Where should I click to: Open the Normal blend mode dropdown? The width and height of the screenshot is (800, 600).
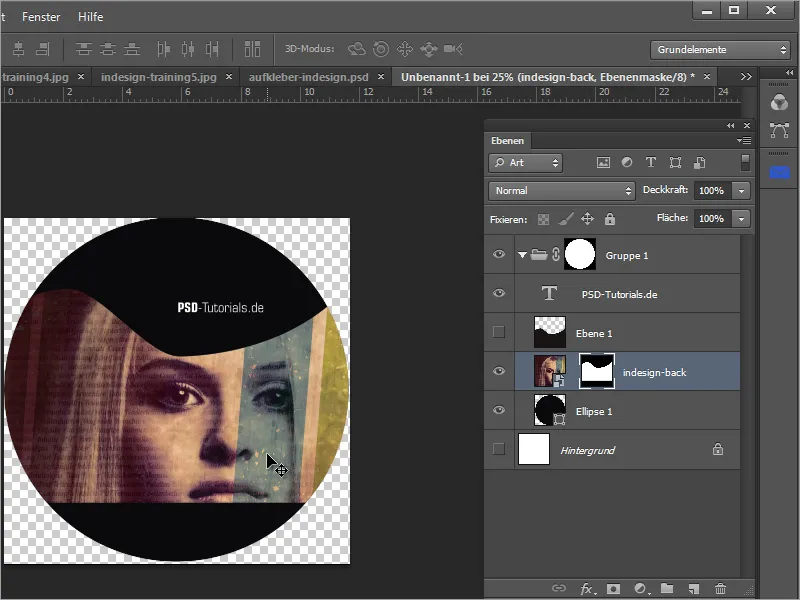(561, 191)
